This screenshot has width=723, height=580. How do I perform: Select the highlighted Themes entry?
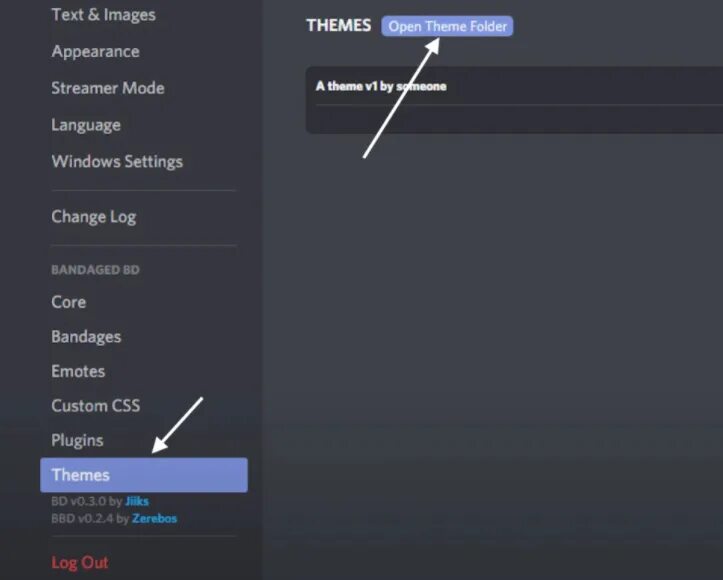pos(144,475)
